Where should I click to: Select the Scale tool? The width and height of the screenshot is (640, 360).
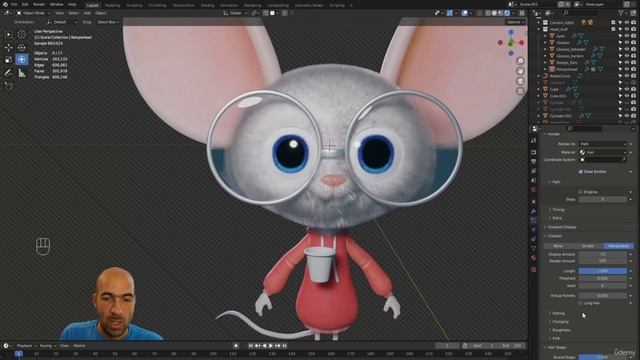pyautogui.click(x=9, y=60)
